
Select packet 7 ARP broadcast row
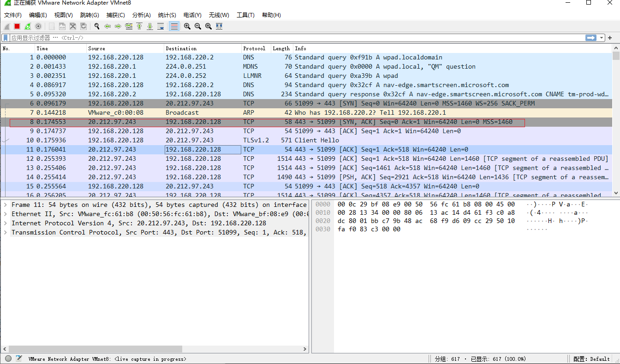(306, 112)
